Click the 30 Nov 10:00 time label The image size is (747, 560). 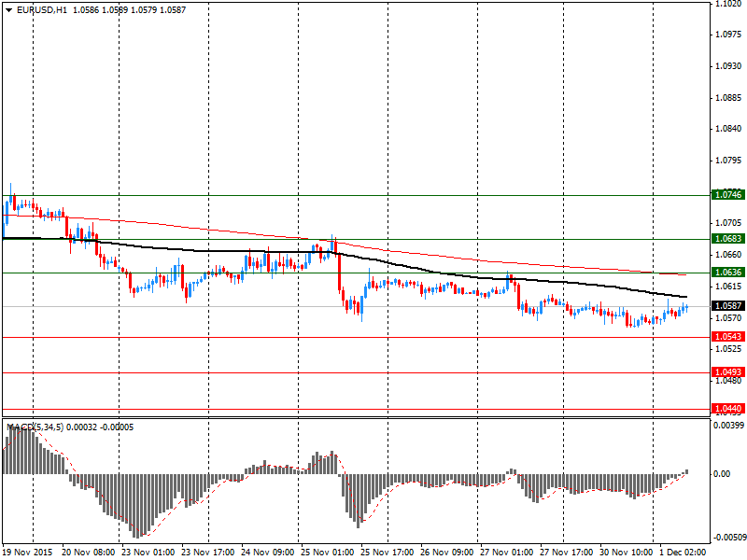[627, 553]
